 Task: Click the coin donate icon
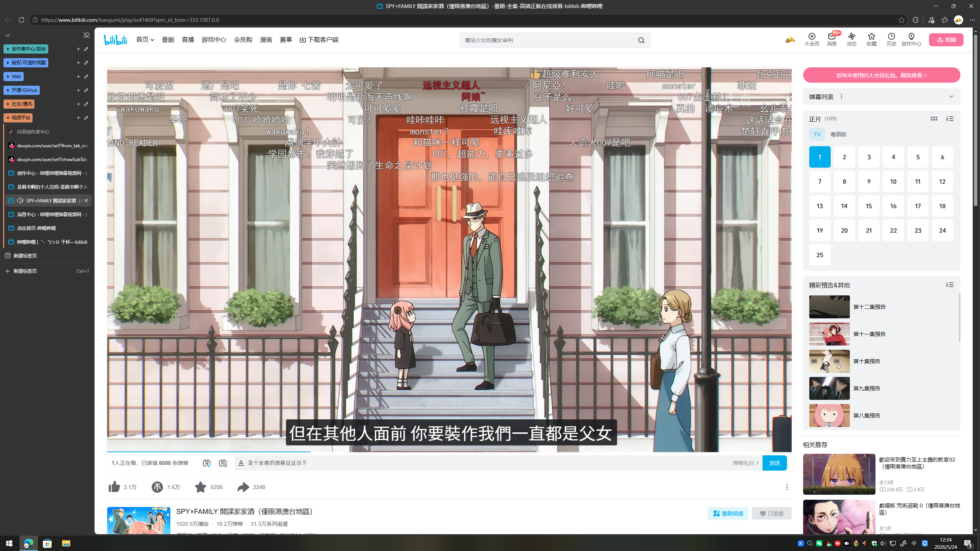pos(157,487)
